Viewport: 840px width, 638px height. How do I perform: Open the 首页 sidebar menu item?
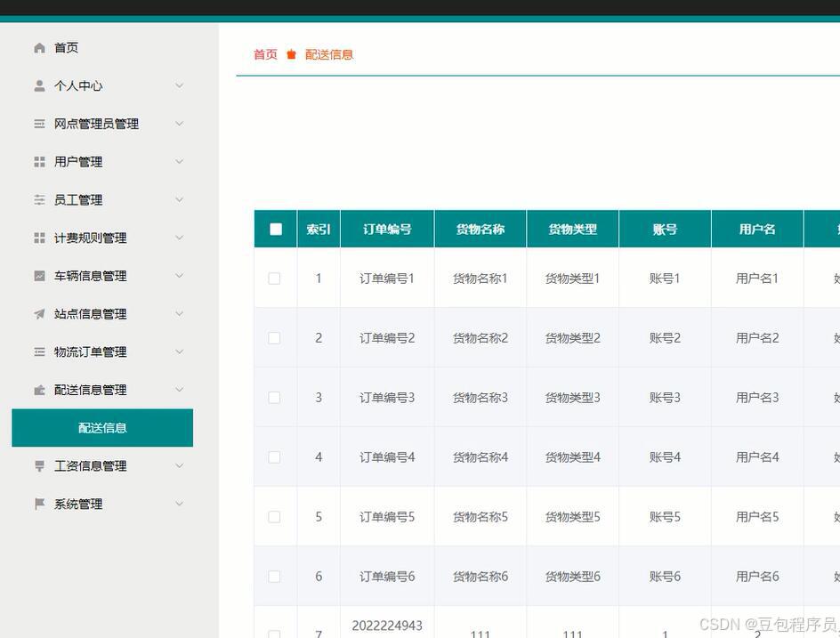tap(102, 48)
